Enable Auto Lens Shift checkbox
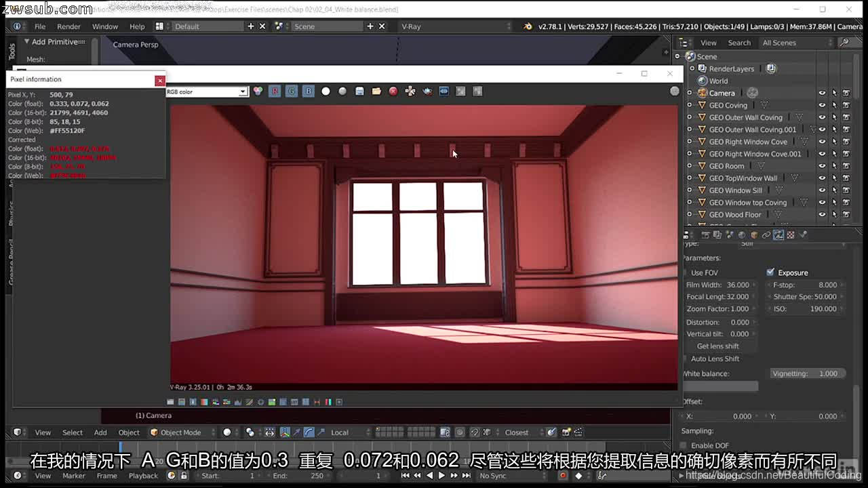The image size is (868, 488). pyautogui.click(x=684, y=359)
